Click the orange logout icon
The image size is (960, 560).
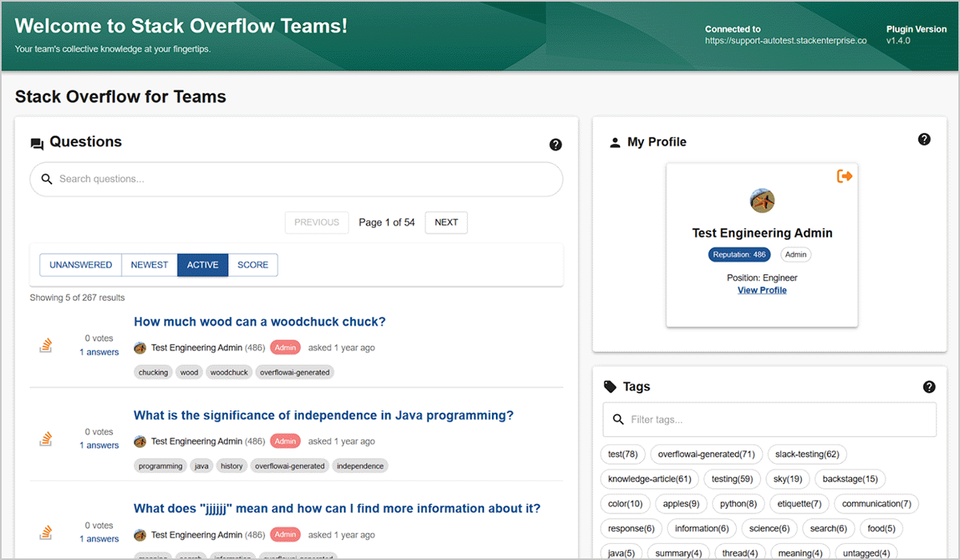844,176
